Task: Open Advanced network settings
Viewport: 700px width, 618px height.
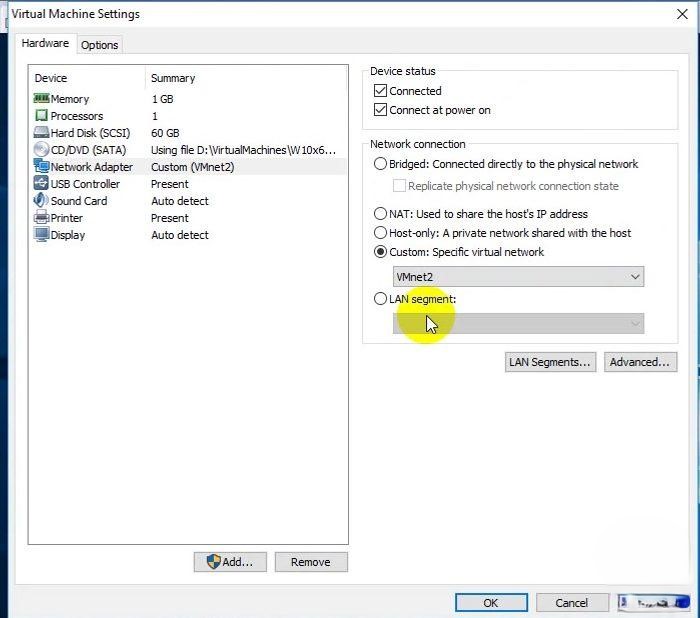Action: (640, 362)
